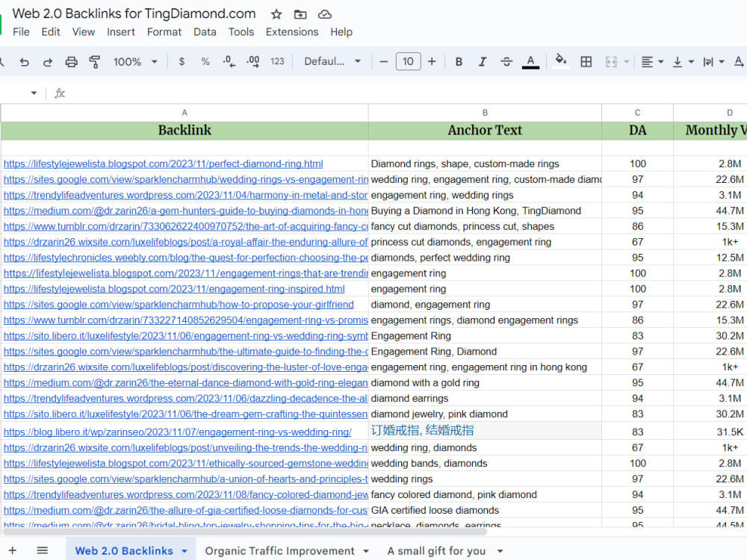Click merge cells icon

[611, 61]
